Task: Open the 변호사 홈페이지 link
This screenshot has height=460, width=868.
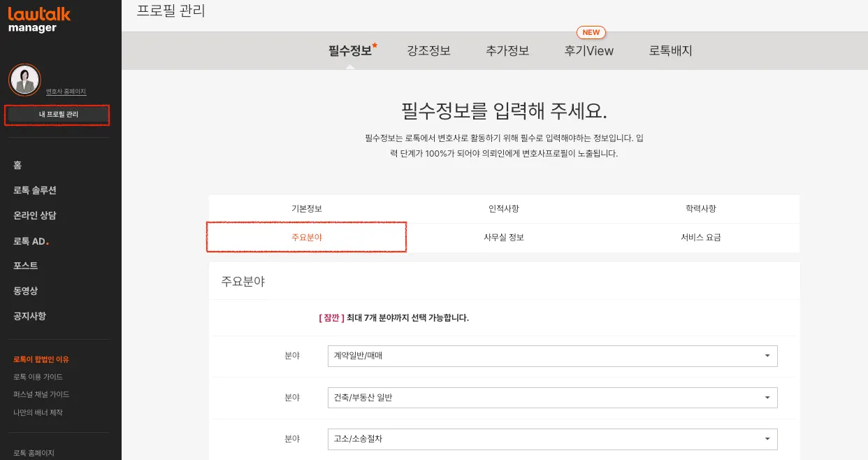Action: pos(66,92)
